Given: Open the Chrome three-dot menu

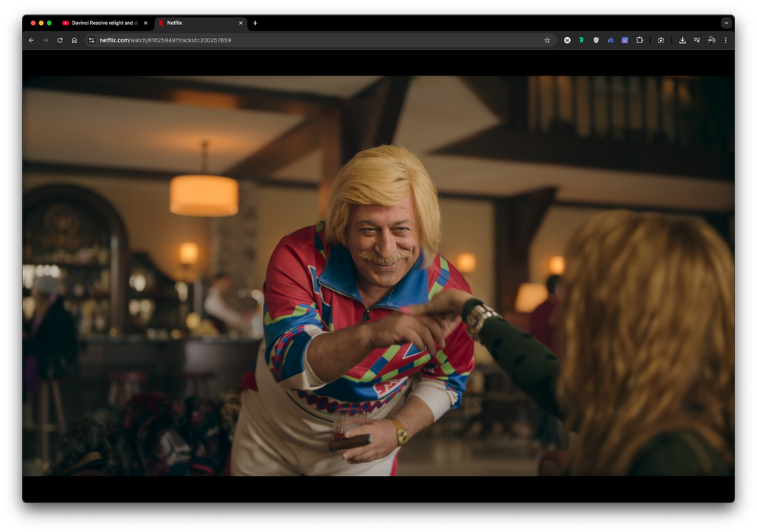Looking at the screenshot, I should 726,41.
